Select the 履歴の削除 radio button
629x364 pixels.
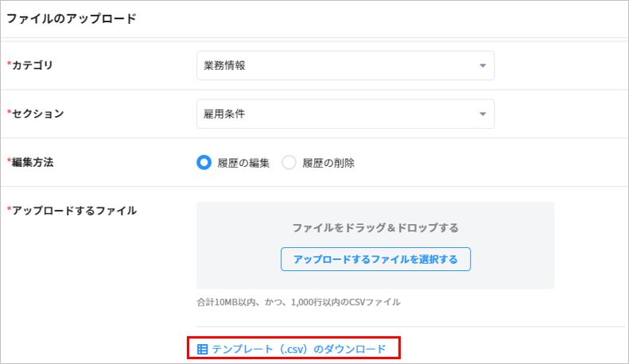pyautogui.click(x=289, y=163)
